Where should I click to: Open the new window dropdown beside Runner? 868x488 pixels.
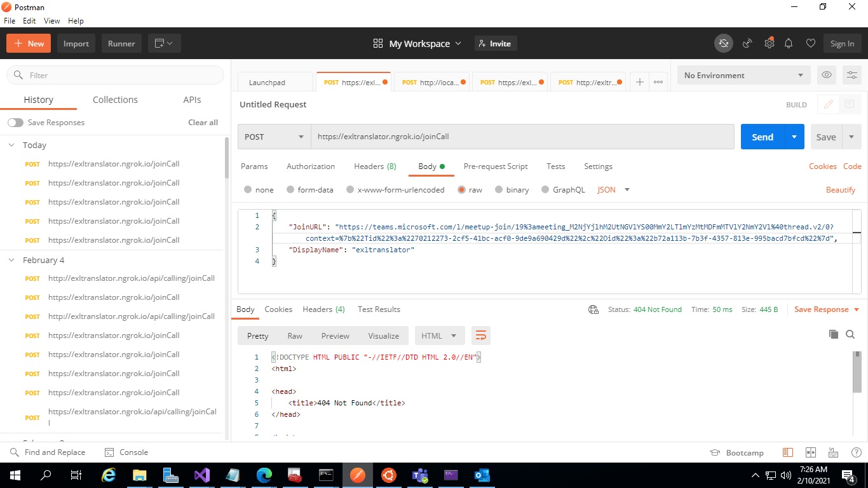point(165,43)
